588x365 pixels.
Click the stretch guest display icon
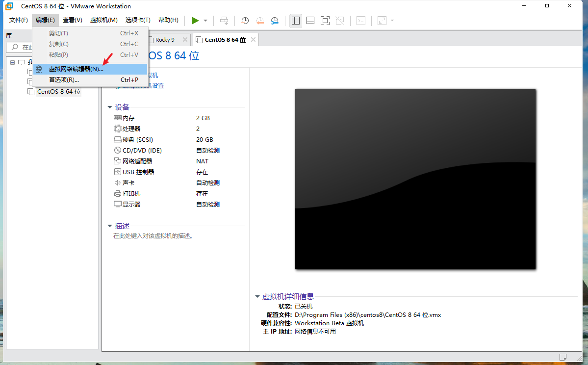pos(382,21)
